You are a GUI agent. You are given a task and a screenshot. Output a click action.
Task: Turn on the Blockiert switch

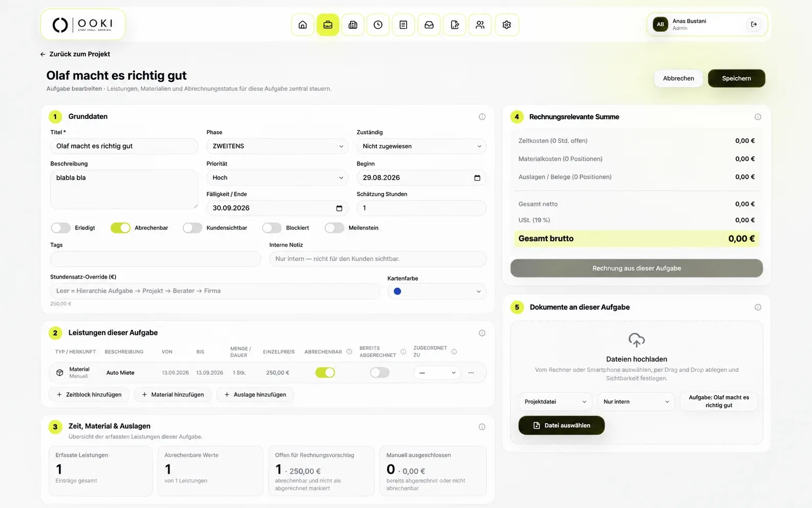click(x=272, y=228)
